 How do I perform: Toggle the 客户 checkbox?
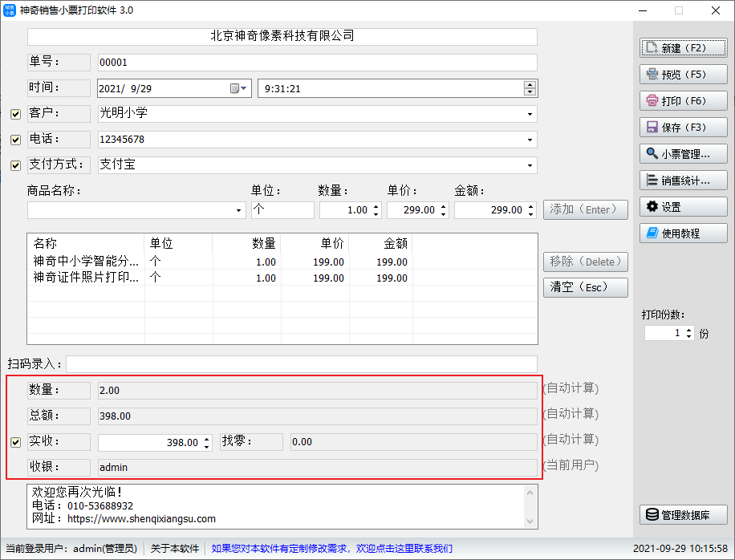point(15,114)
